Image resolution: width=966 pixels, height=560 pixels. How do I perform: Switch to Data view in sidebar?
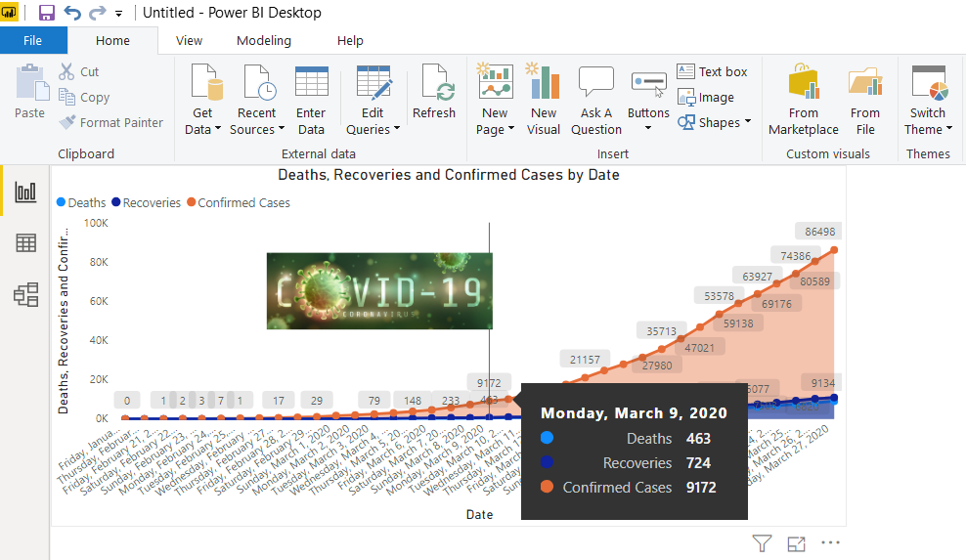[x=25, y=242]
